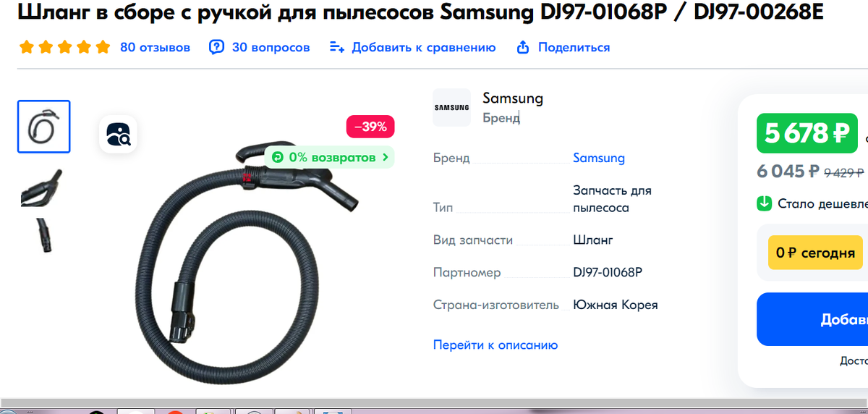The image size is (868, 414).
Task: Click Перейти к описанию
Action: click(495, 345)
